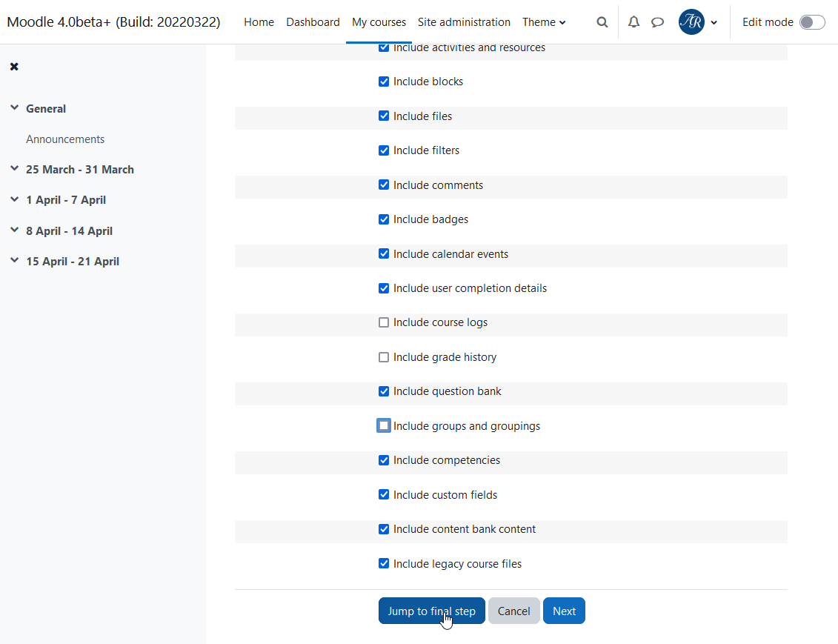Open 1 April - 7 April section
Screen dimensions: 838x644
(x=66, y=200)
